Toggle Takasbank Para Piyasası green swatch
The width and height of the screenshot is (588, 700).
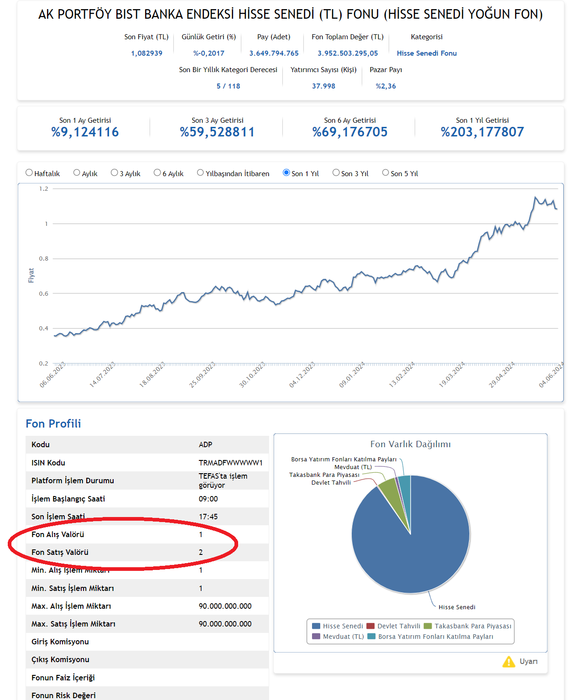428,626
